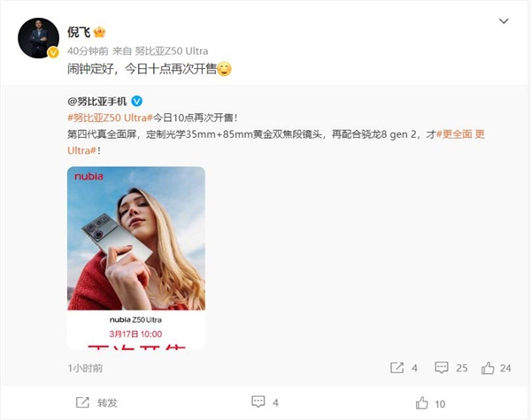Click the gold crown badge beside 倪飞

coord(99,32)
